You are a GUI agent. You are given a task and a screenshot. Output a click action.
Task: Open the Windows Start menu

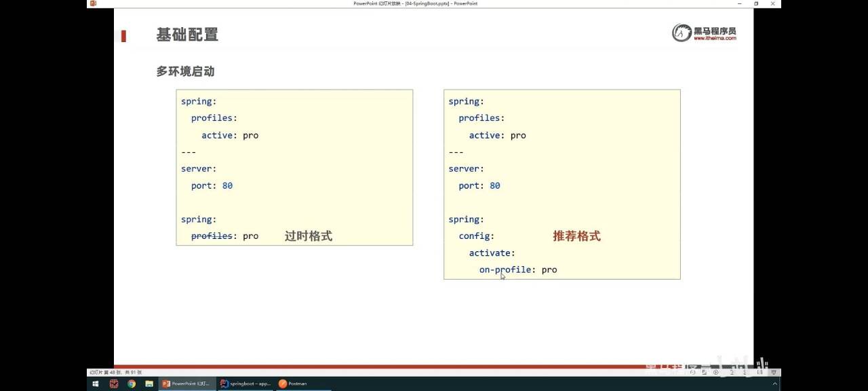(x=96, y=384)
